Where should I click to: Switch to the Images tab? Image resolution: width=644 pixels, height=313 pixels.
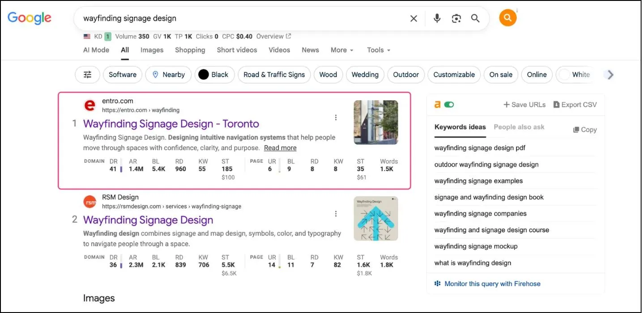point(152,50)
